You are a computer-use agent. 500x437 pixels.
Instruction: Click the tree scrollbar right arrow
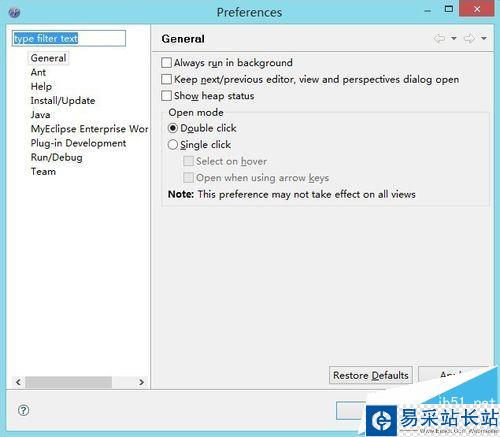pos(141,382)
